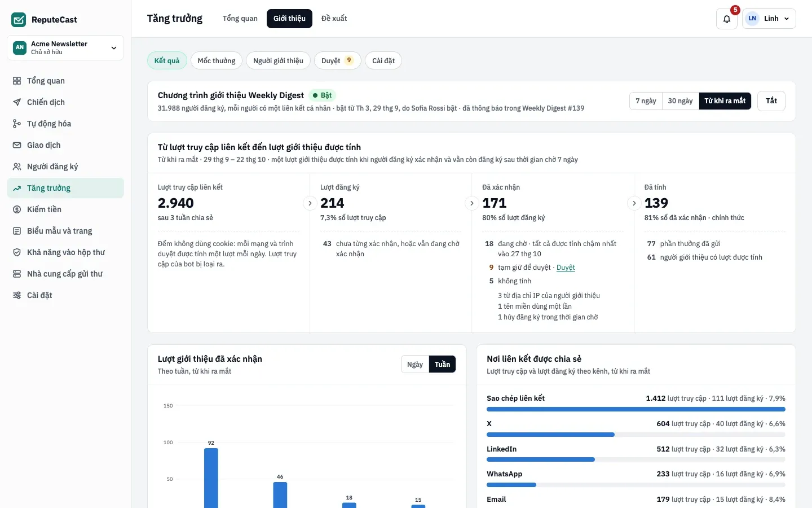Click the LinkedIn channel progress bar
This screenshot has height=508, width=812.
point(636,459)
